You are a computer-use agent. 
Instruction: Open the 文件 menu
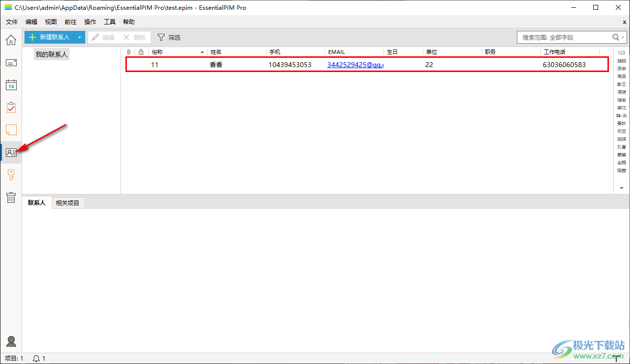(12, 22)
